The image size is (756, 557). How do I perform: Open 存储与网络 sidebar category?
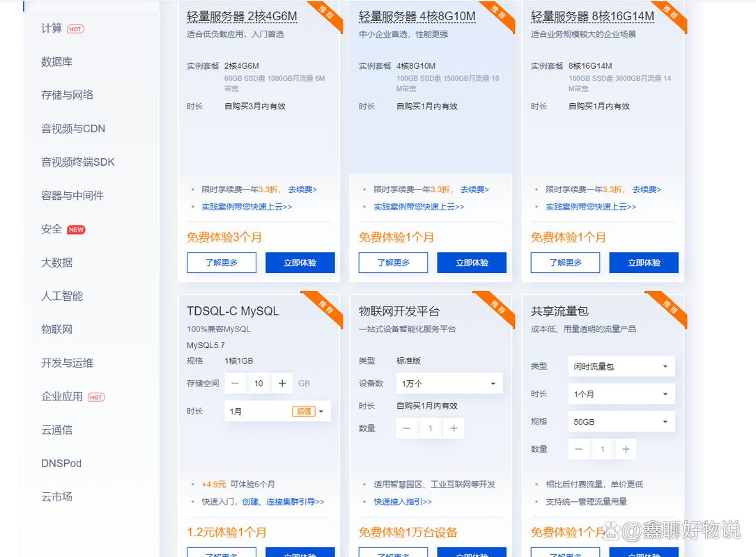(67, 95)
